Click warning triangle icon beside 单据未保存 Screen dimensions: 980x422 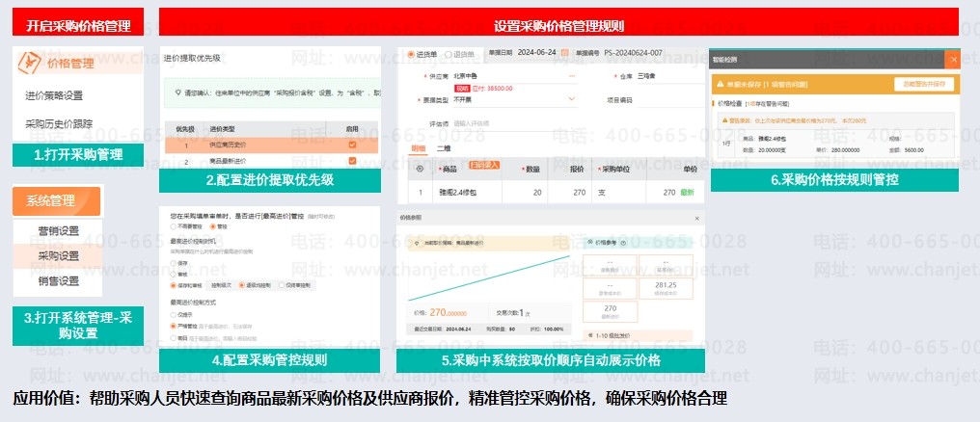click(x=721, y=84)
